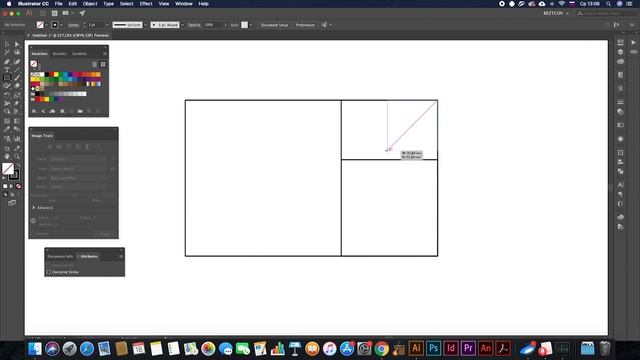
Task: Open the Window menu
Action: point(184,4)
